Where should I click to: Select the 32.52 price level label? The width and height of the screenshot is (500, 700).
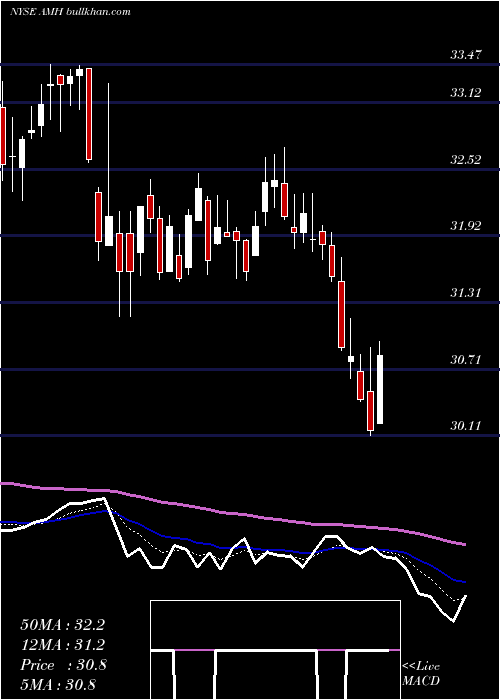[466, 160]
